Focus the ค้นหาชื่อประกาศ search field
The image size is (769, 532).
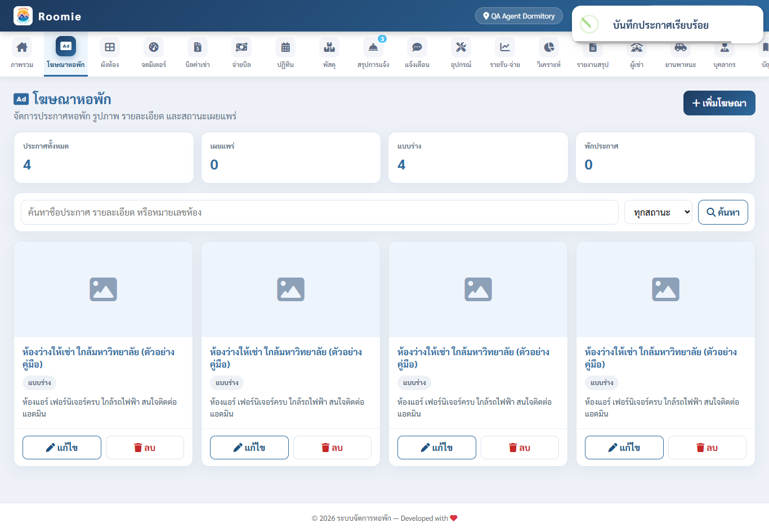tap(320, 212)
